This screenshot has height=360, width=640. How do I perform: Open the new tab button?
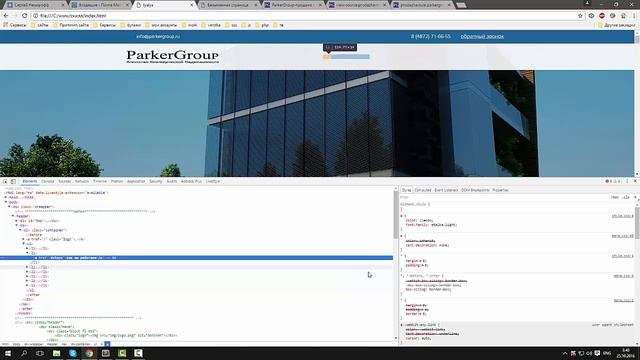pyautogui.click(x=461, y=5)
